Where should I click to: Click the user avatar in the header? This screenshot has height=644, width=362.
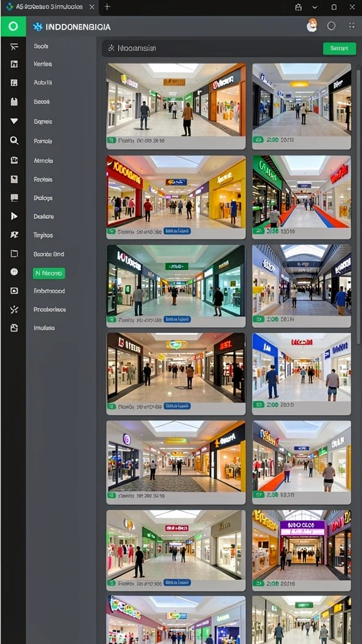click(x=312, y=26)
